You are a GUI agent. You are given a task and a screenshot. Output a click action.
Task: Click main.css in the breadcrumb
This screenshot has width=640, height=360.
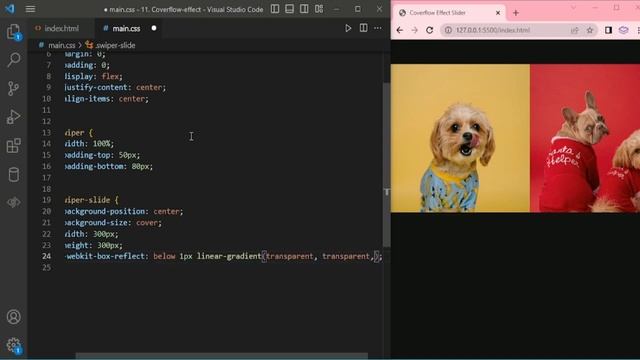62,45
